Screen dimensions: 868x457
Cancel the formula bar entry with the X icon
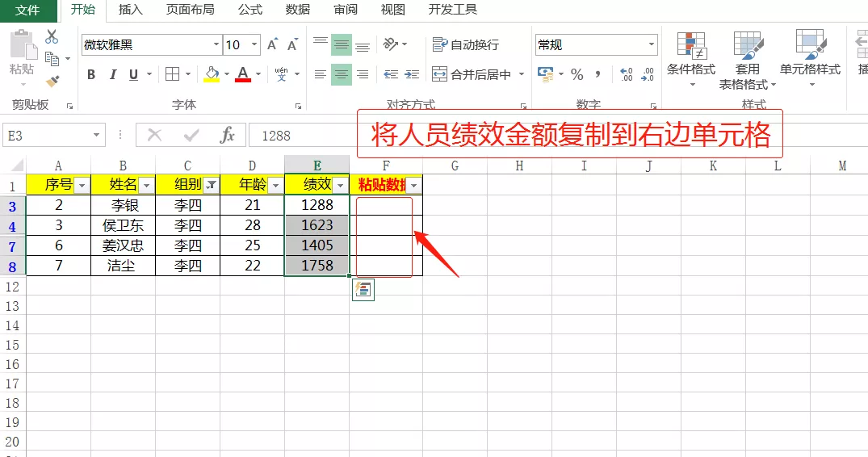[x=154, y=135]
